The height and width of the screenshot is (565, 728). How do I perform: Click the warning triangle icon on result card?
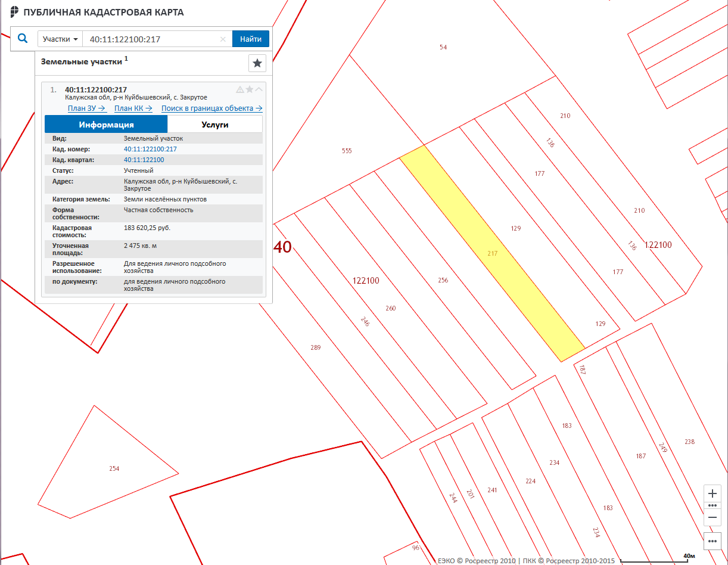click(x=240, y=89)
